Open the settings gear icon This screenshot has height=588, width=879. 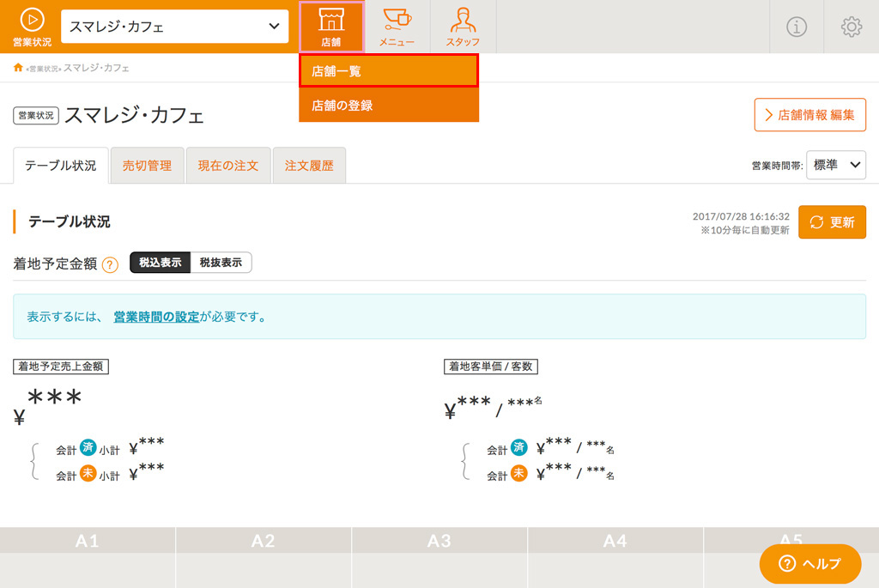(851, 27)
